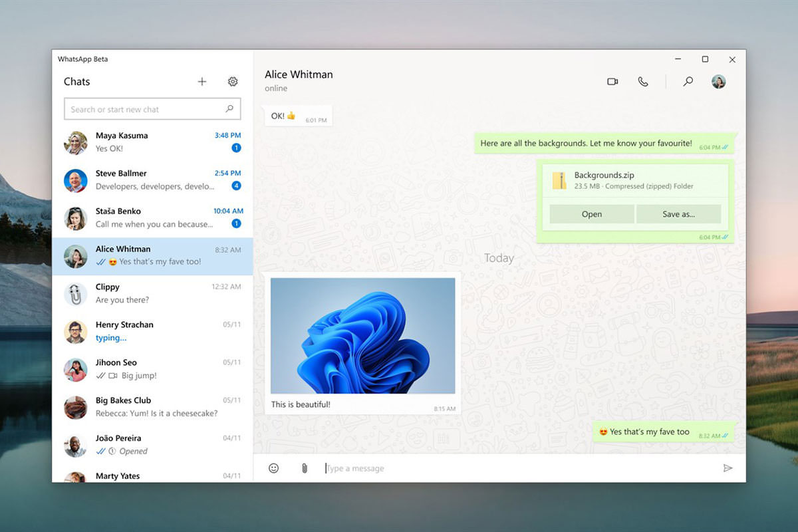Start a video call with Alice Whitman

[612, 81]
